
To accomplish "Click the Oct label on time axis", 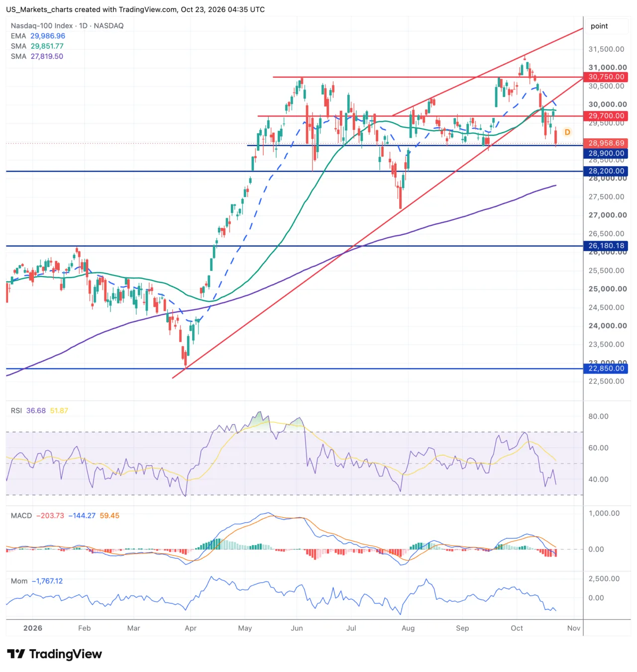I will click(x=517, y=628).
